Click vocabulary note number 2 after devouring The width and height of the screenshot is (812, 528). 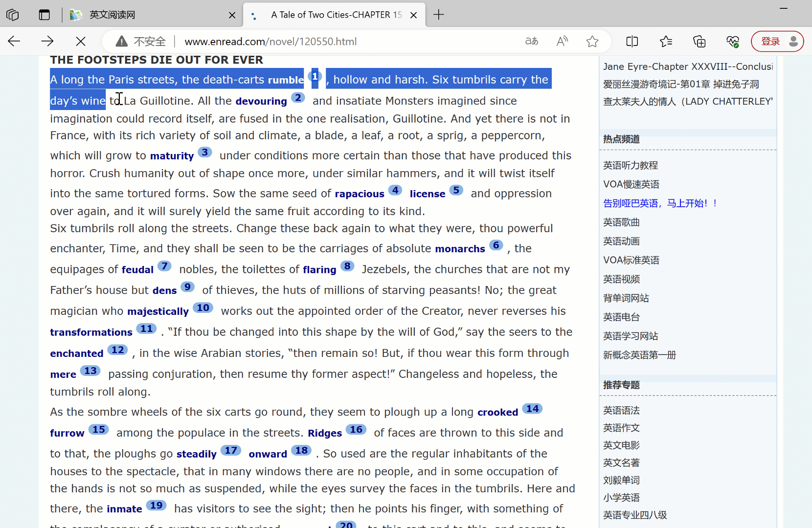(298, 97)
